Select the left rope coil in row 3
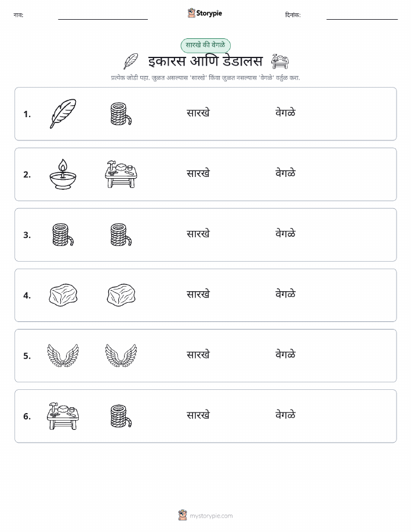Image resolution: width=411 pixels, height=532 pixels. point(63,234)
